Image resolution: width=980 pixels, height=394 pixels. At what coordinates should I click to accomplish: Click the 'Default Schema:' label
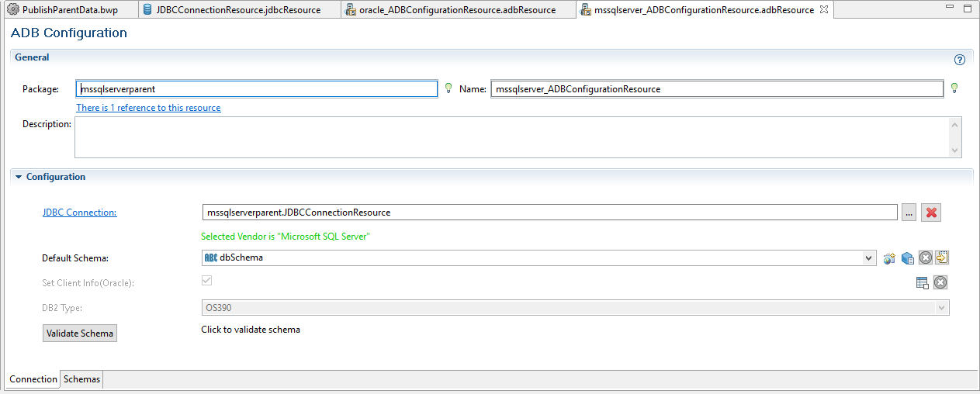(x=75, y=258)
